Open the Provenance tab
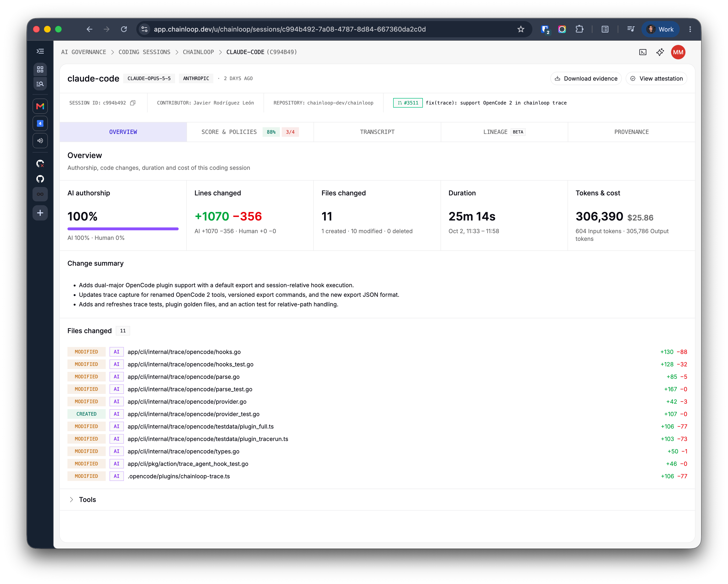 click(x=631, y=132)
